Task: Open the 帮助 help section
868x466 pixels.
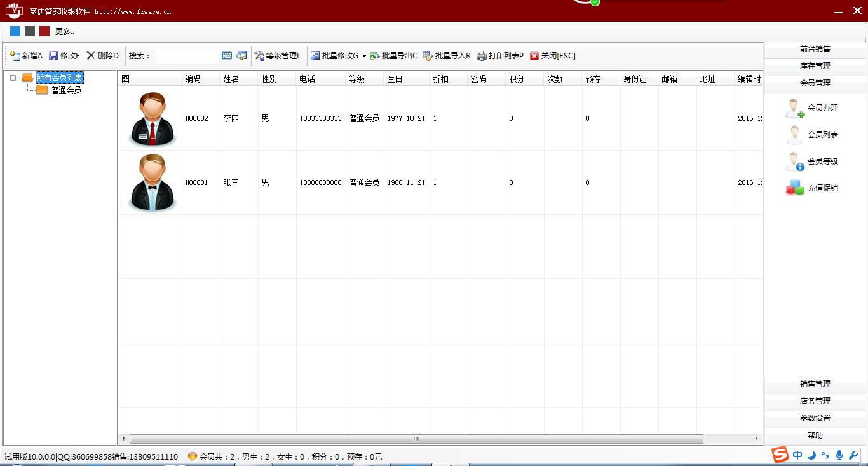Action: (814, 435)
